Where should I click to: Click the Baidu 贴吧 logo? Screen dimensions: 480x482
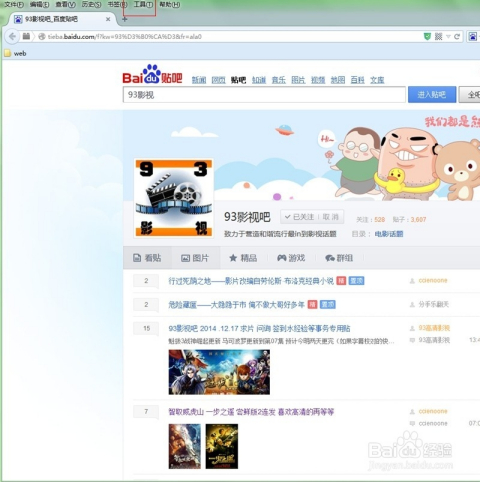(x=152, y=74)
